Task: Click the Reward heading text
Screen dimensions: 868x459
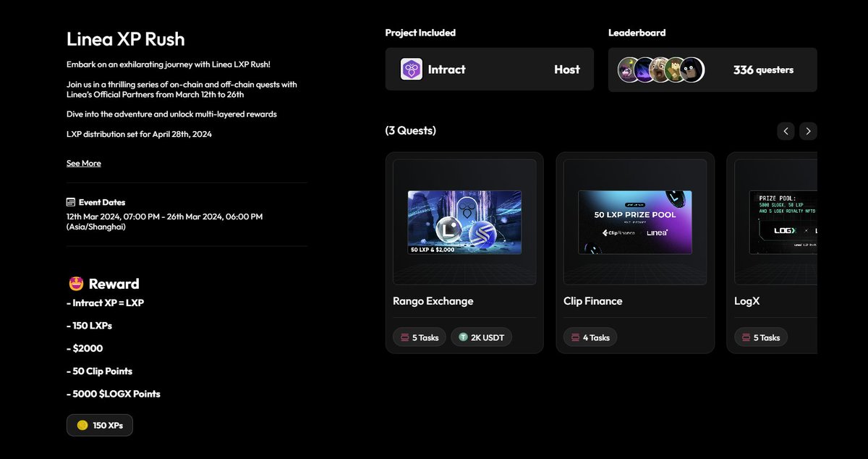Action: point(114,284)
